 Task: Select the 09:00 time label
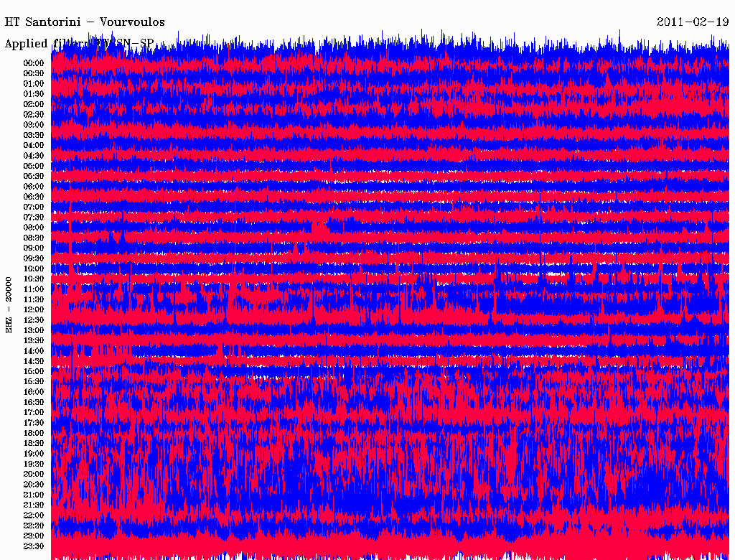click(34, 248)
